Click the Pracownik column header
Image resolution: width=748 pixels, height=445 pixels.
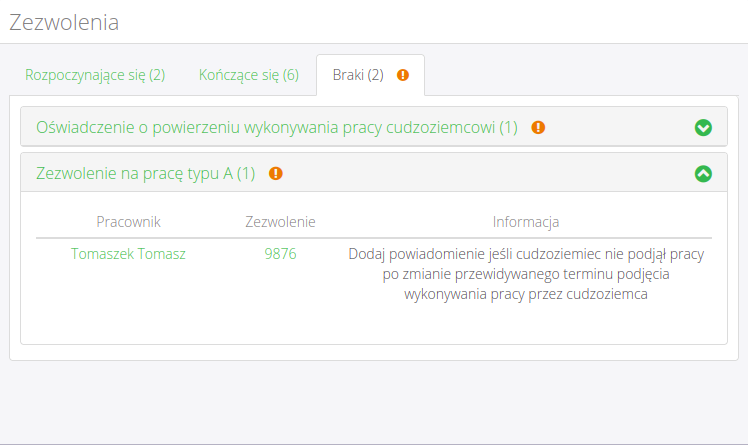[x=128, y=221]
